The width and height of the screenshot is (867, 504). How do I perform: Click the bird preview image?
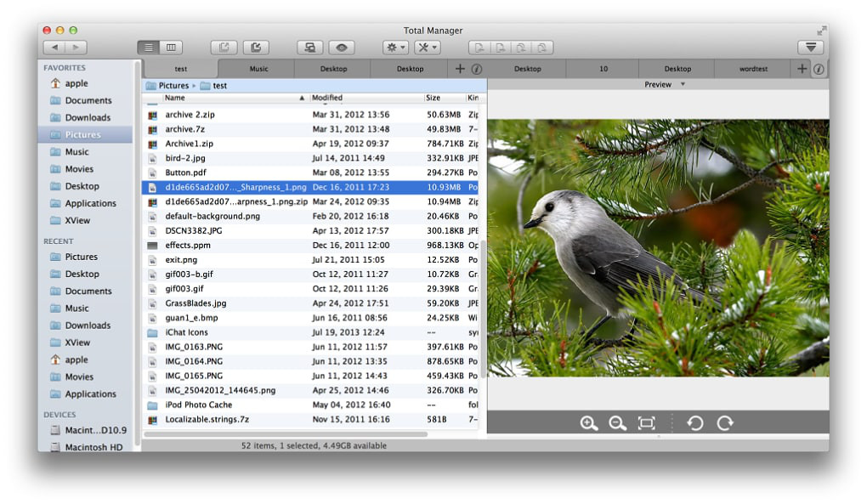coord(658,248)
